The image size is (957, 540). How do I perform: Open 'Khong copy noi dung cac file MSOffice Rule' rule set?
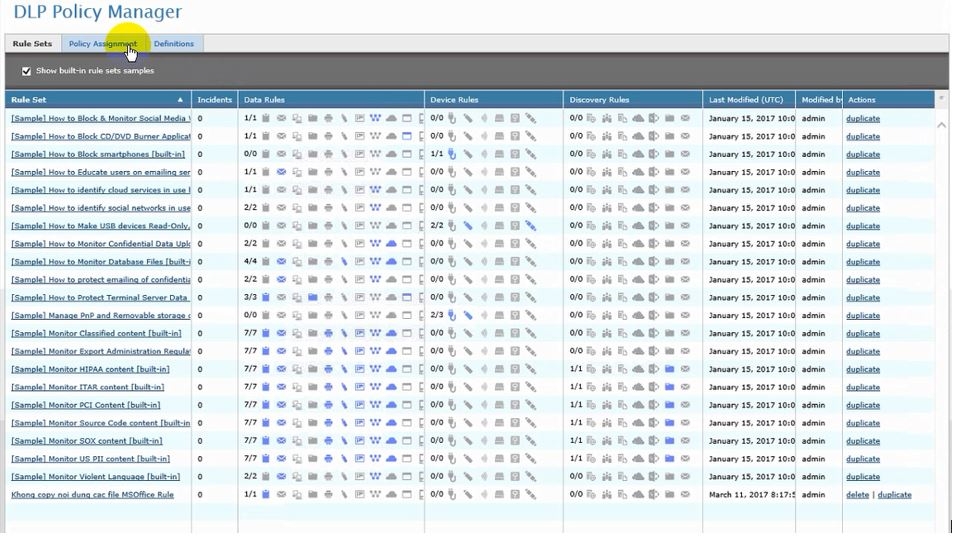click(92, 495)
